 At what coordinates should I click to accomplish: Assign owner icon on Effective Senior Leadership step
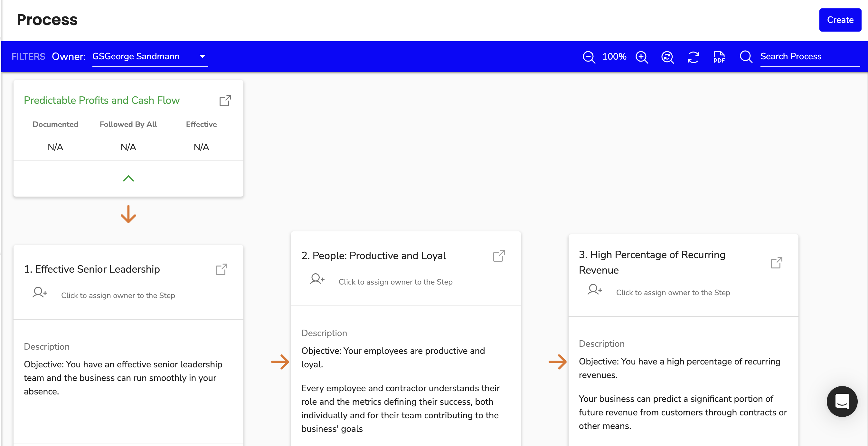click(39, 292)
